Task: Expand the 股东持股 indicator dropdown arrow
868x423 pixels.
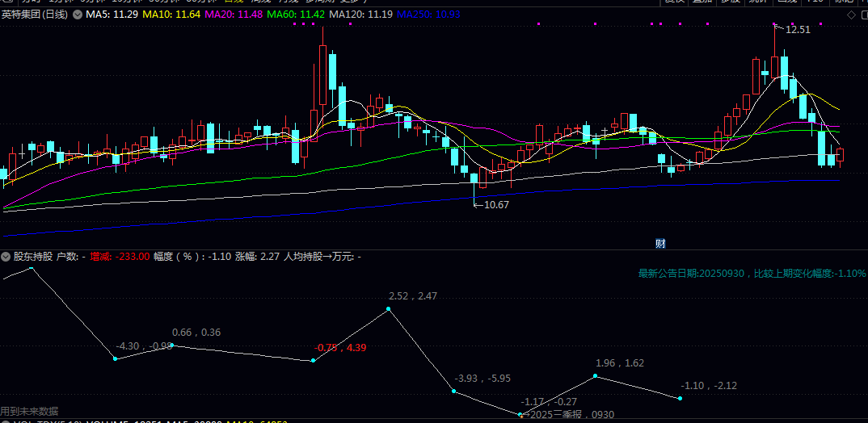Action: coord(7,257)
